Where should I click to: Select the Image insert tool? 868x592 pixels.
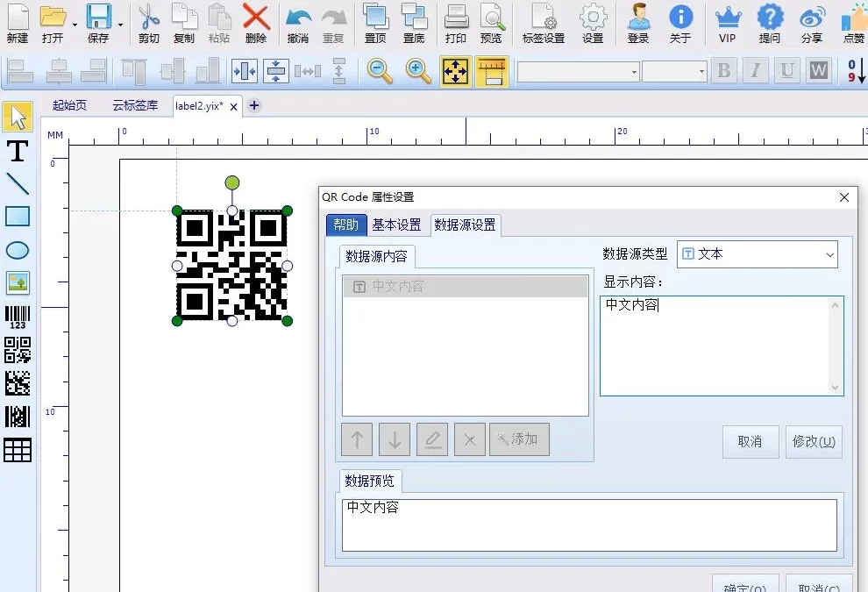click(18, 283)
